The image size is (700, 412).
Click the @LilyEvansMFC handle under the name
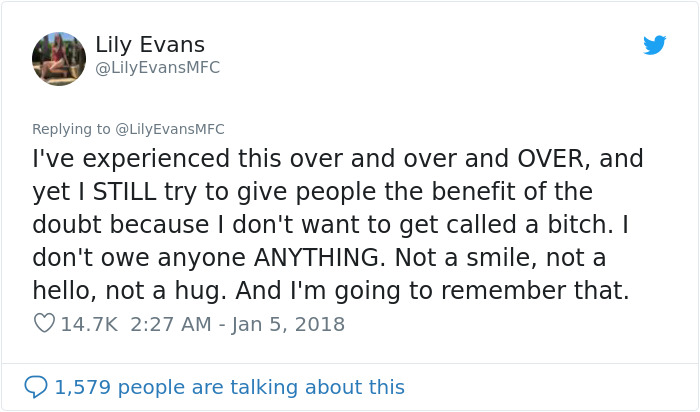(157, 68)
